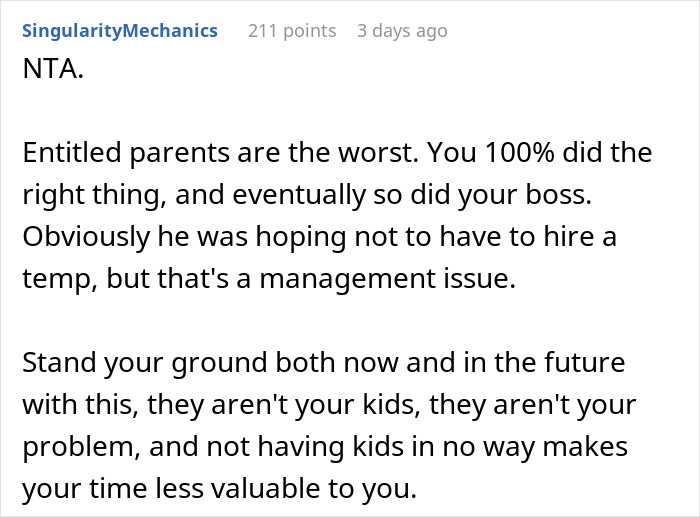Open the SingularityMechanics user profile link

tap(120, 31)
